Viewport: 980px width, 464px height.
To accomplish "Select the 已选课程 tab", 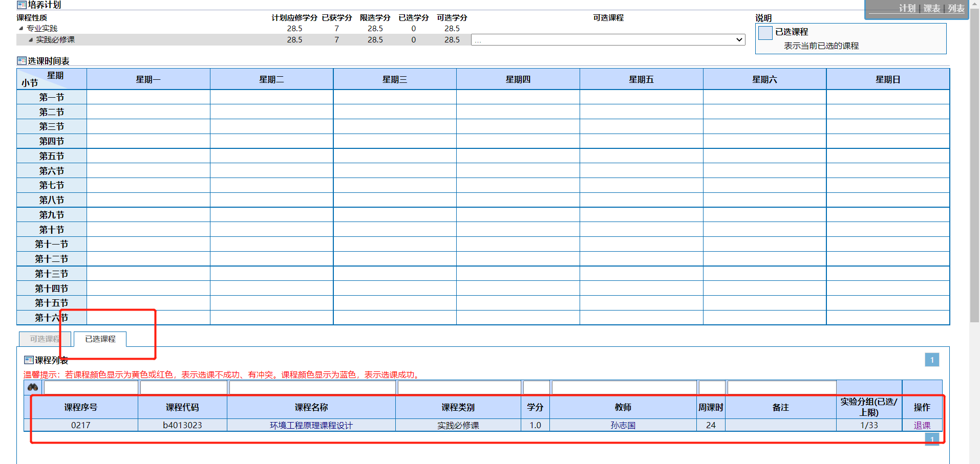I will (x=100, y=339).
